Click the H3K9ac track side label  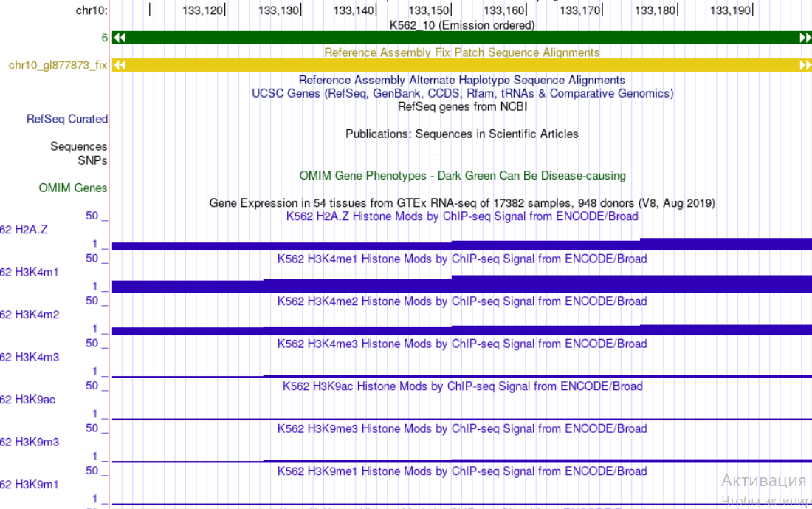27,400
